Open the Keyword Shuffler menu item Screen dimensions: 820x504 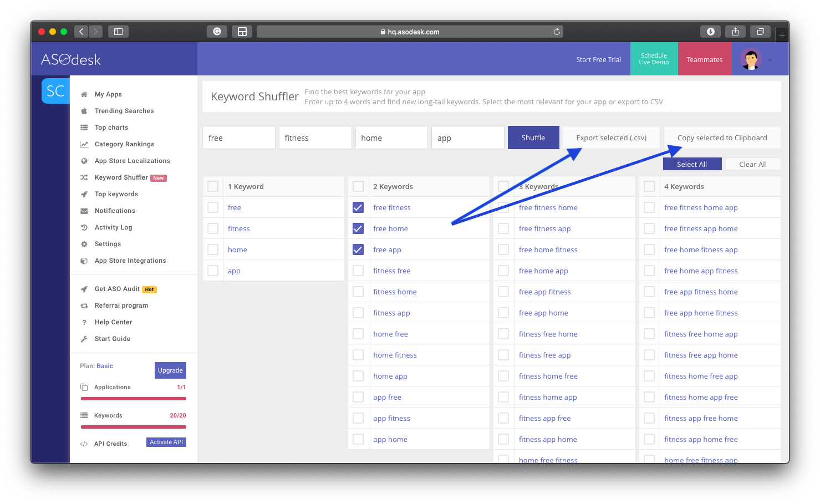pos(121,177)
